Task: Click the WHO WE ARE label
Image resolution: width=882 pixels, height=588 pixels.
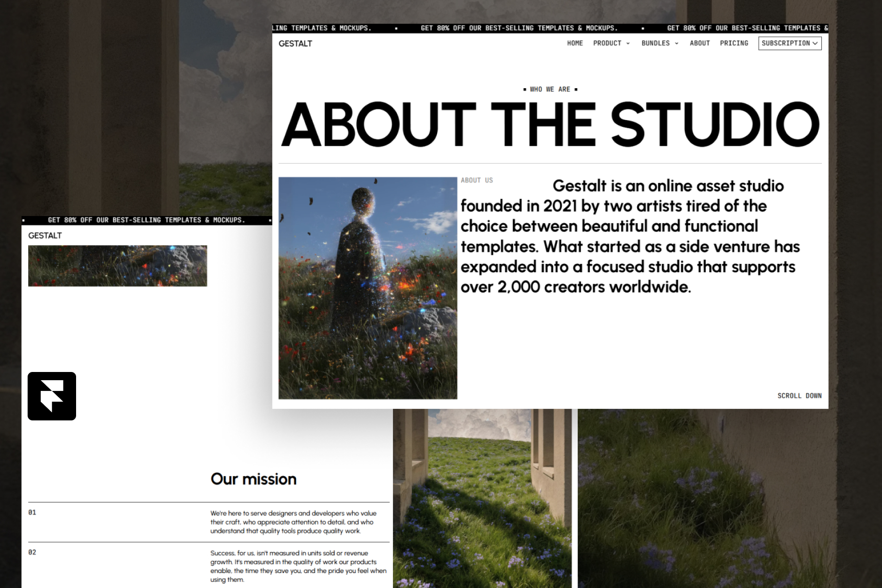Action: 550,89
